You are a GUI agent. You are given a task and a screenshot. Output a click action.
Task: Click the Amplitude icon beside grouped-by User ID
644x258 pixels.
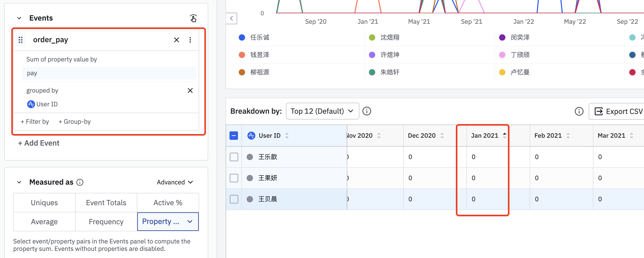[x=31, y=104]
